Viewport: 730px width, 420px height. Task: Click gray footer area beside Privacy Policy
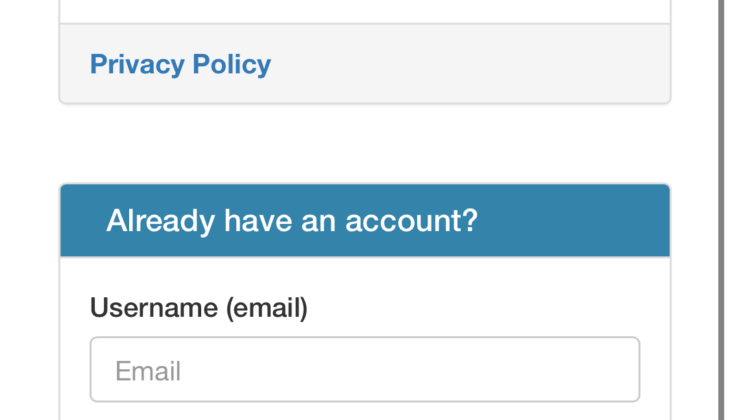pos(470,64)
